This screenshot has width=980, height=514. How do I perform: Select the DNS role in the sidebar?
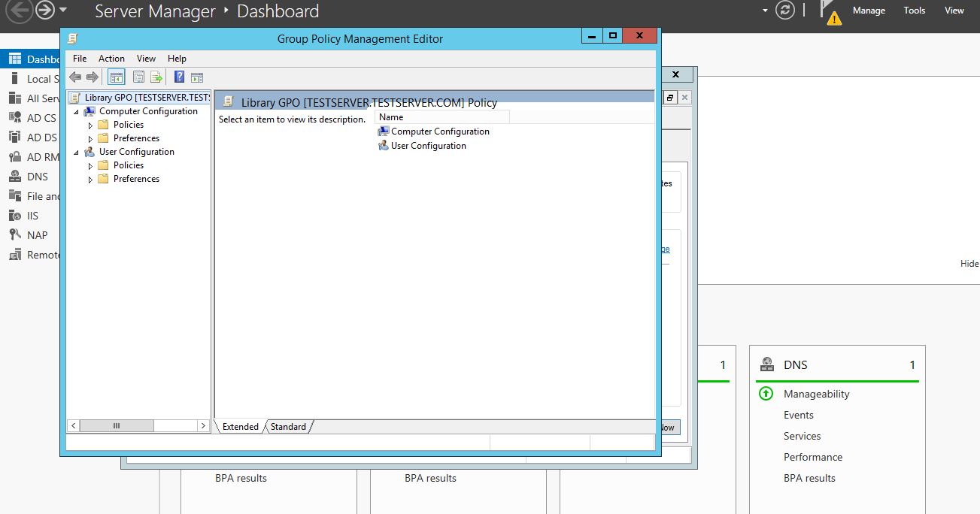click(x=37, y=177)
